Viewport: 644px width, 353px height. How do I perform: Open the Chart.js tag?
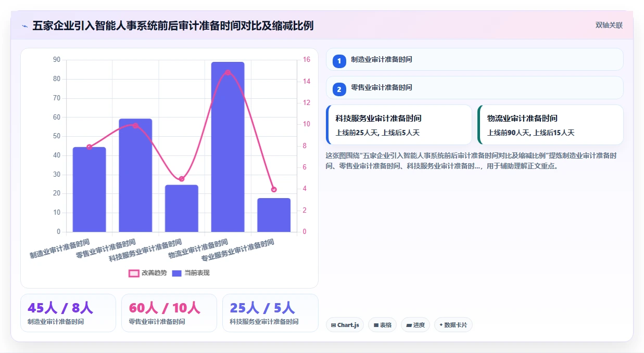[345, 325]
